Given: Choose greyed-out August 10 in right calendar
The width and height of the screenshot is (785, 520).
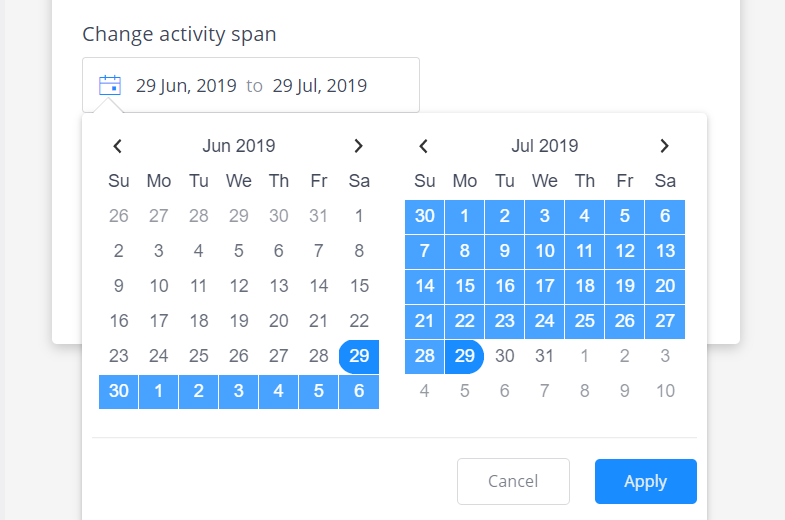Looking at the screenshot, I should [x=665, y=391].
